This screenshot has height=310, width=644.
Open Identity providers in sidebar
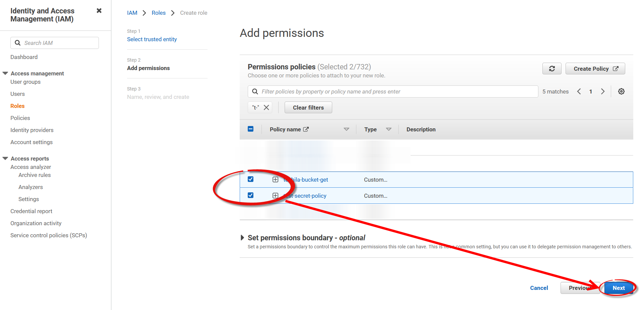pos(32,130)
